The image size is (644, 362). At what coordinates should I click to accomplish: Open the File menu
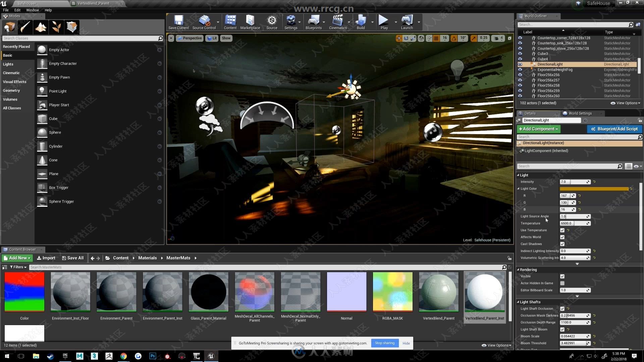pos(6,10)
